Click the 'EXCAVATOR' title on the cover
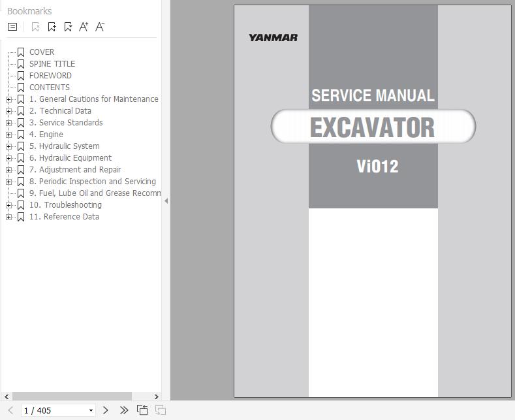515x420 pixels. (373, 127)
